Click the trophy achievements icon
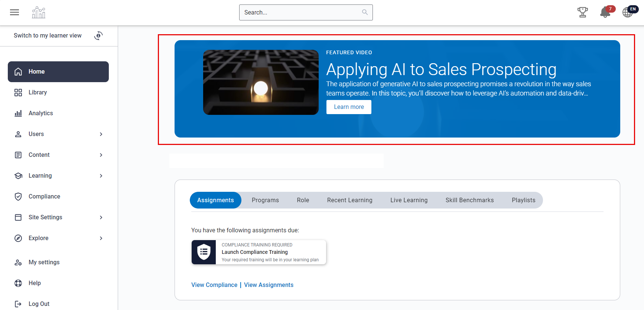The image size is (644, 310). [582, 12]
